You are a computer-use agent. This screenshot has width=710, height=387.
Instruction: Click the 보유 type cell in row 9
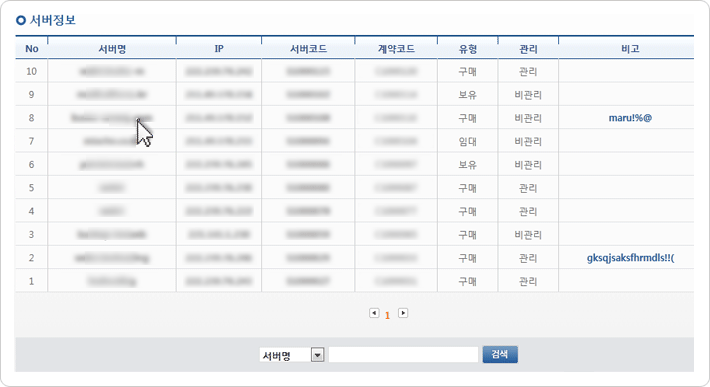[467, 95]
